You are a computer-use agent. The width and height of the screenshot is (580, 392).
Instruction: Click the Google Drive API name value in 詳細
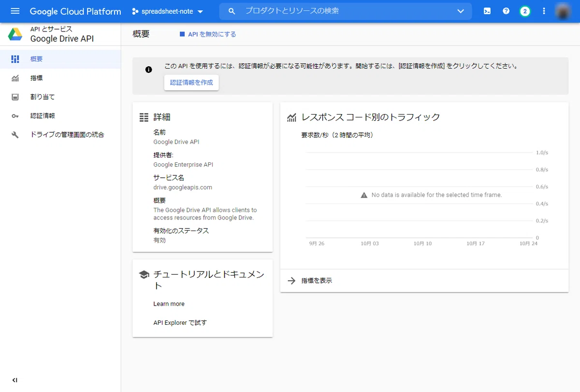point(176,142)
